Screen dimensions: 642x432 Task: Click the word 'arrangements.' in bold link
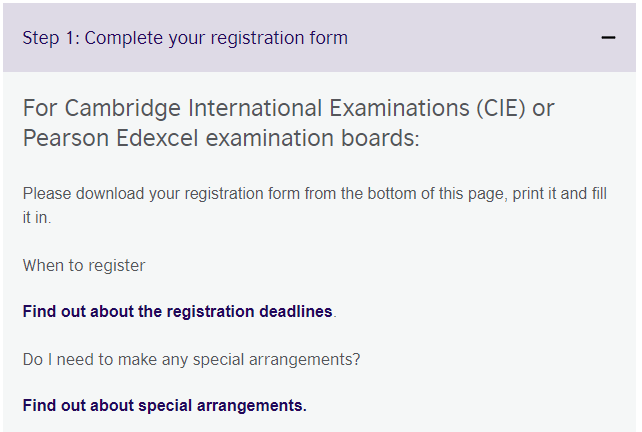252,406
